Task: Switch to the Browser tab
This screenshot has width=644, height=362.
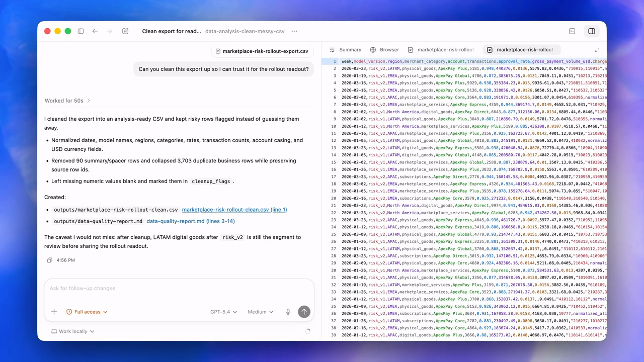Action: (x=384, y=50)
